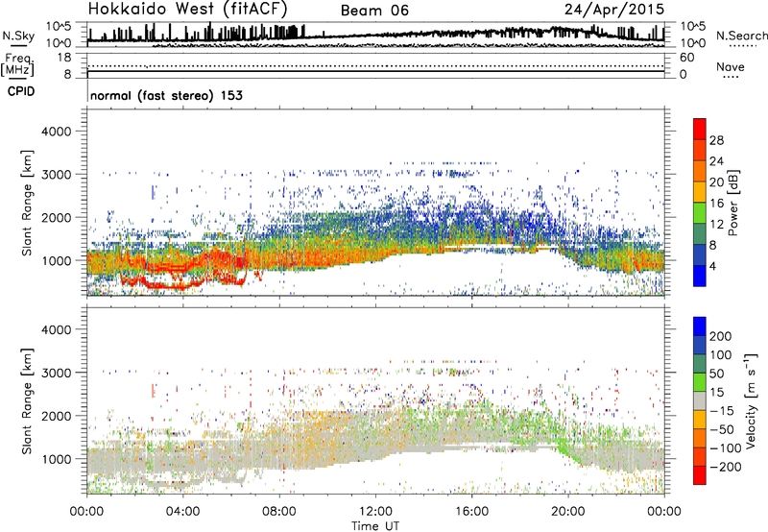
Task: Click the 'N.Search' legend label
Action: 741,36
